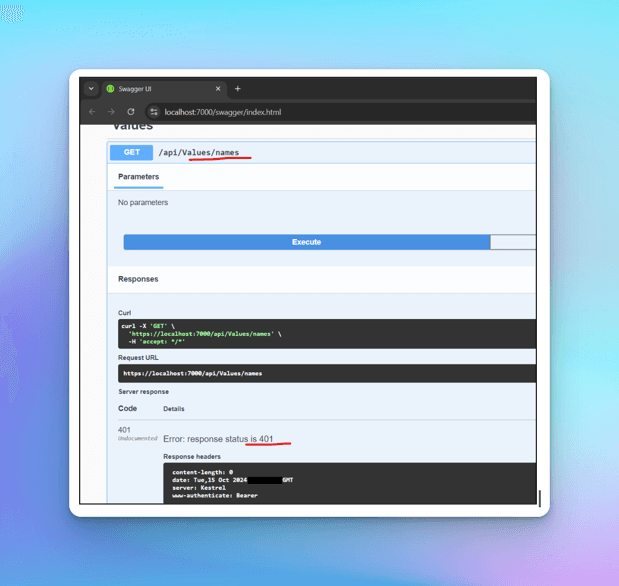Close the Swagger UI tab
The image size is (619, 586).
tap(218, 89)
